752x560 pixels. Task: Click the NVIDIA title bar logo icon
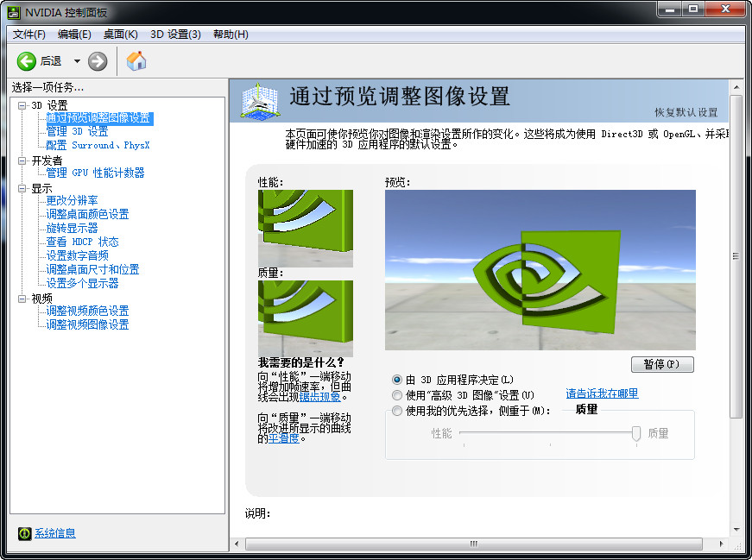click(14, 12)
